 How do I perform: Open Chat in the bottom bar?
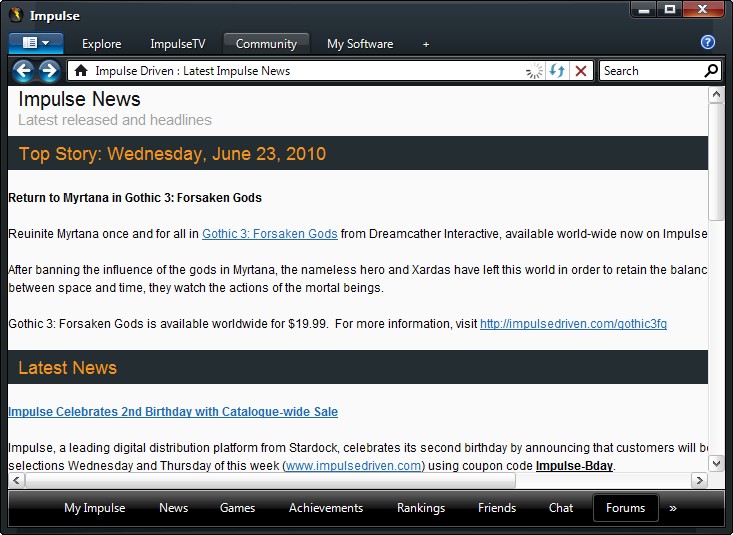click(x=561, y=508)
